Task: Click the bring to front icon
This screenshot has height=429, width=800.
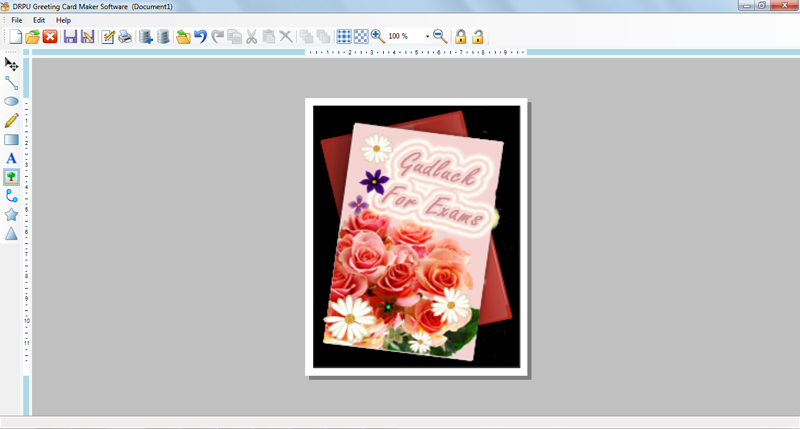Action: click(306, 36)
